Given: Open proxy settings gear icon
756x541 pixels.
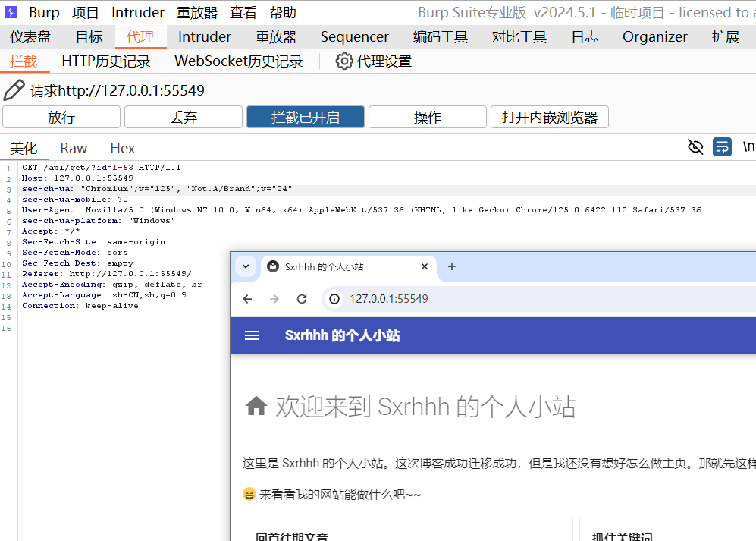Looking at the screenshot, I should click(x=344, y=61).
